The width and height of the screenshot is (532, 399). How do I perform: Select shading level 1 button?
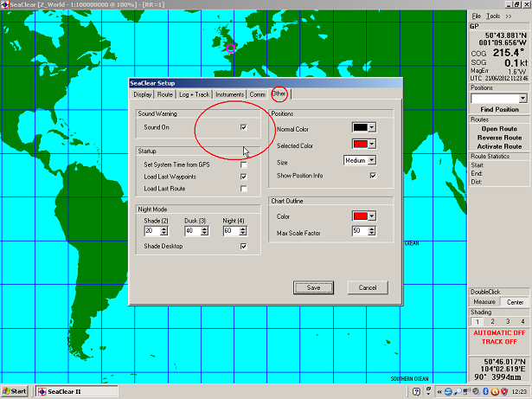[476, 321]
